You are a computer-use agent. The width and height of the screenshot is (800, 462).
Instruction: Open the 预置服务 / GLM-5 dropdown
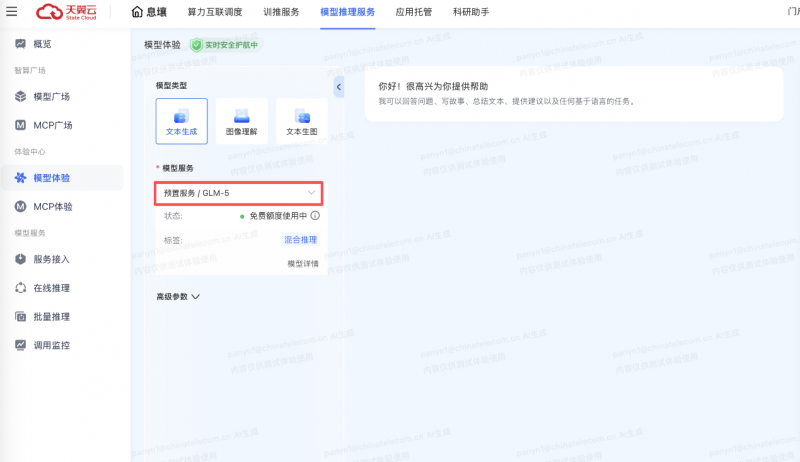point(239,193)
